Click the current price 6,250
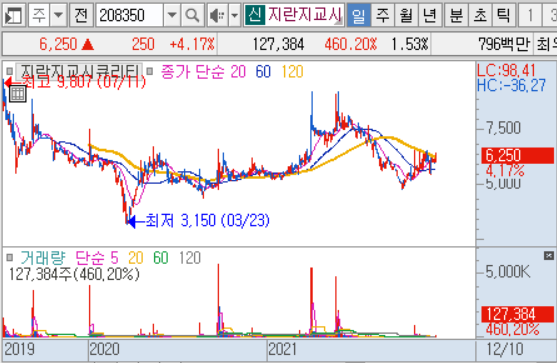Screen dimensions: 557x363 [58, 45]
